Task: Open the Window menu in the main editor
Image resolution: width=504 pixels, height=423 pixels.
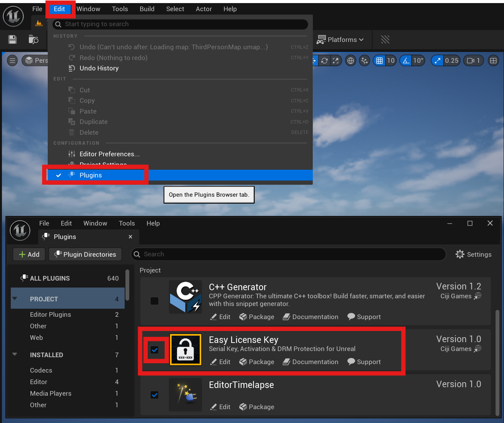Action: [88, 9]
